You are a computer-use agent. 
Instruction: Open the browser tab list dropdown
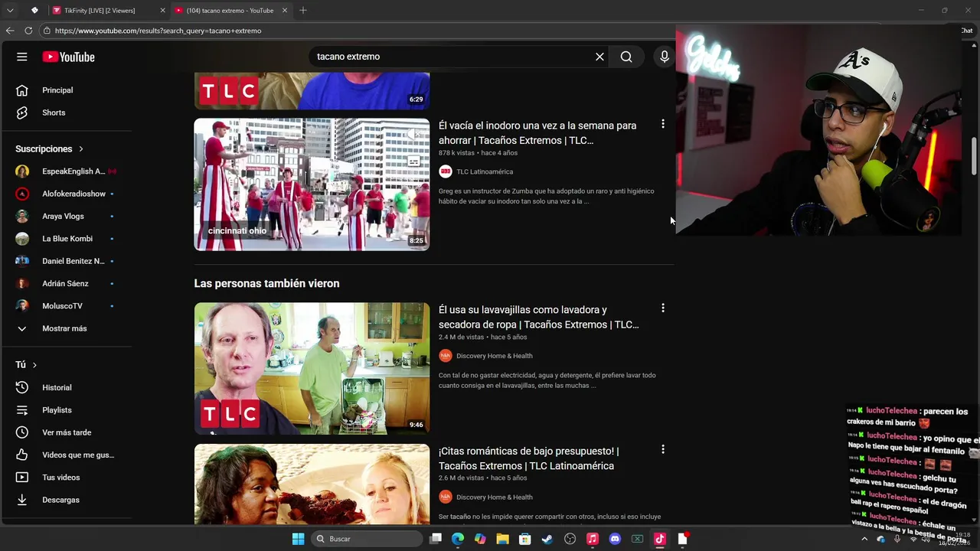click(x=10, y=11)
